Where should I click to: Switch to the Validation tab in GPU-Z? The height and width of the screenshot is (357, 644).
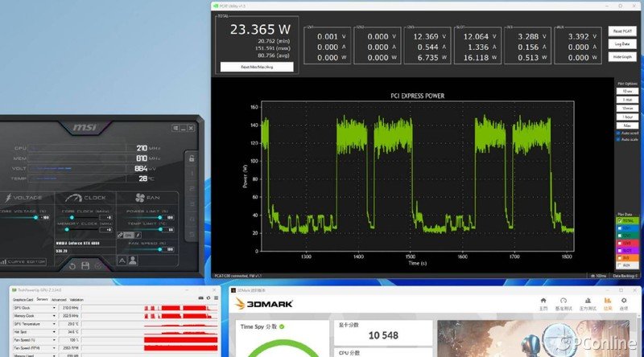tap(76, 300)
